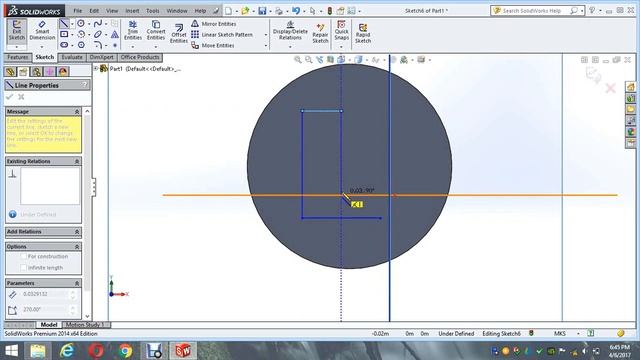Click Repair Sketch tool
The height and width of the screenshot is (360, 640).
(320, 33)
